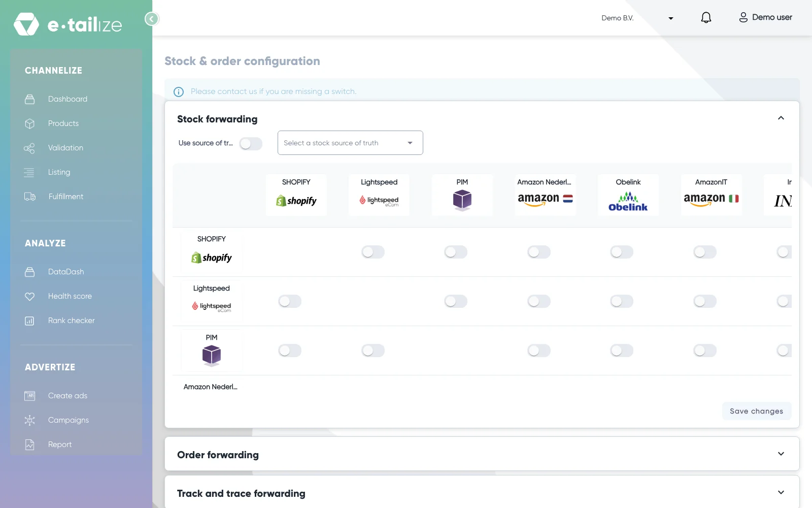The width and height of the screenshot is (812, 508).
Task: Click the Fulfillment truck icon
Action: point(30,197)
